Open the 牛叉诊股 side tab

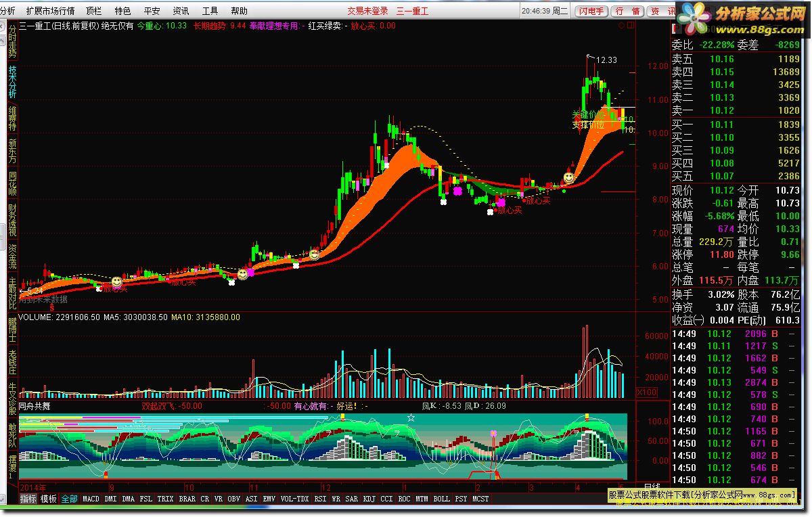(12, 399)
